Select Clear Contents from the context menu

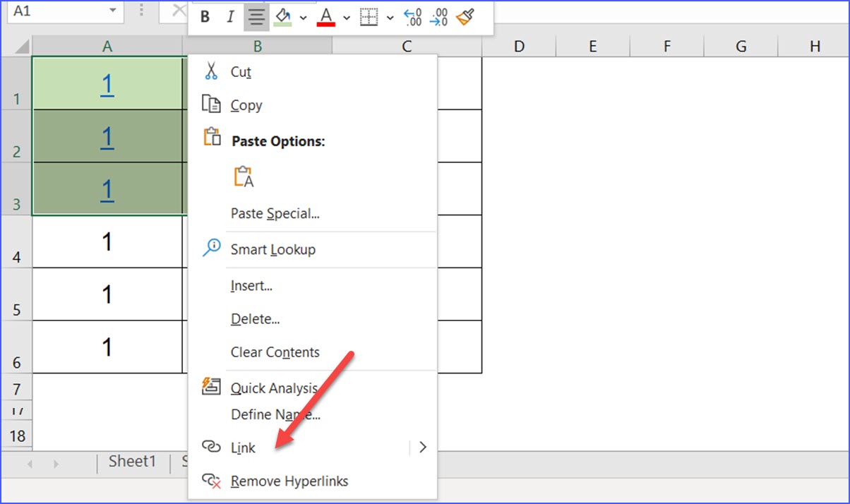pos(275,352)
